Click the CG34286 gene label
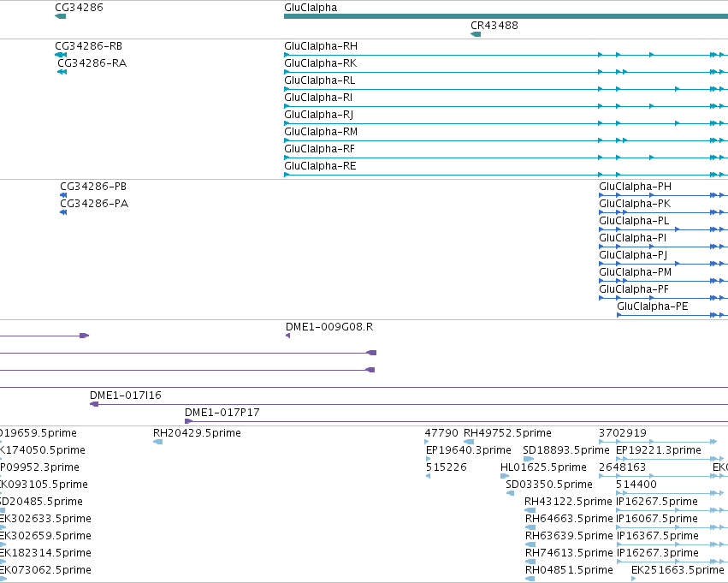 [79, 8]
